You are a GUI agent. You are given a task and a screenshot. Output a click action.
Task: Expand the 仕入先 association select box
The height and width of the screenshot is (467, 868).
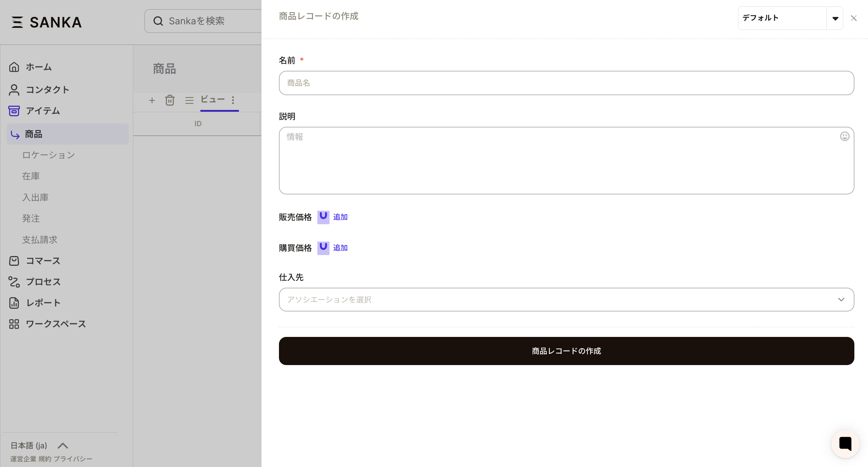click(566, 299)
